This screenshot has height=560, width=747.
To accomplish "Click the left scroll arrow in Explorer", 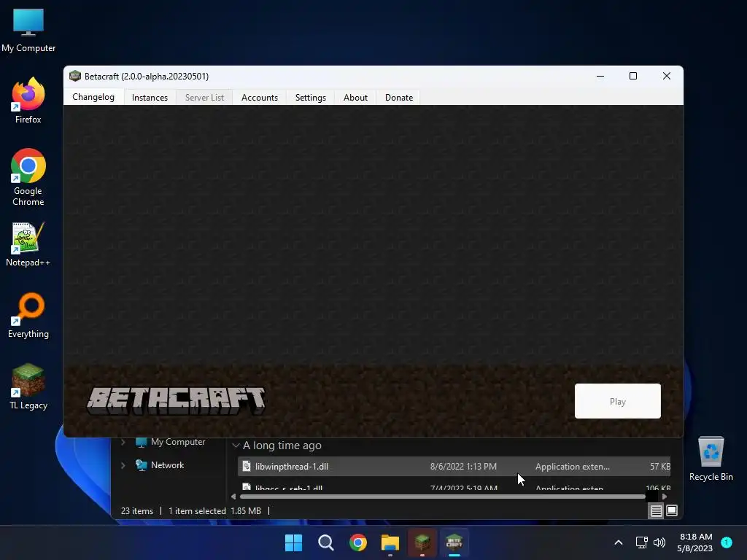I will coord(233,497).
